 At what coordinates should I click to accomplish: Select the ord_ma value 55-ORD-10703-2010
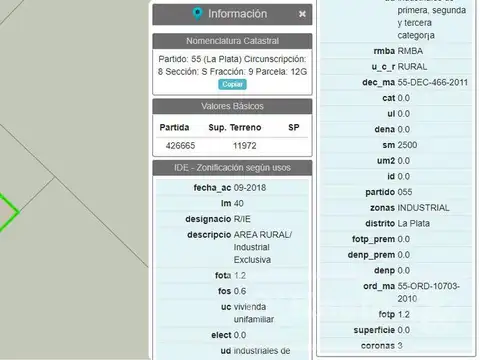pos(429,292)
